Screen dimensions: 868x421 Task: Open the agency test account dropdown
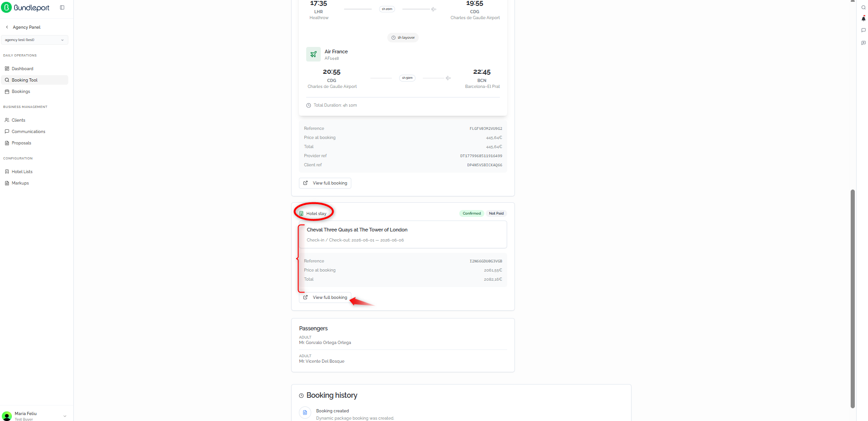(x=35, y=40)
